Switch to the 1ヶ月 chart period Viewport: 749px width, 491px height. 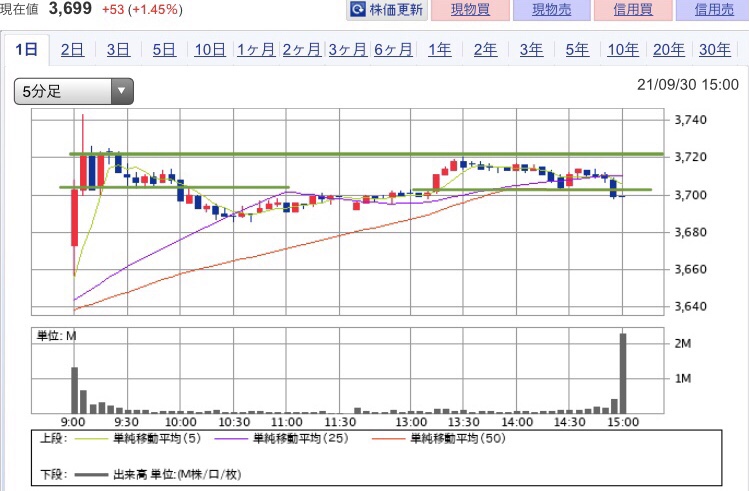click(256, 50)
